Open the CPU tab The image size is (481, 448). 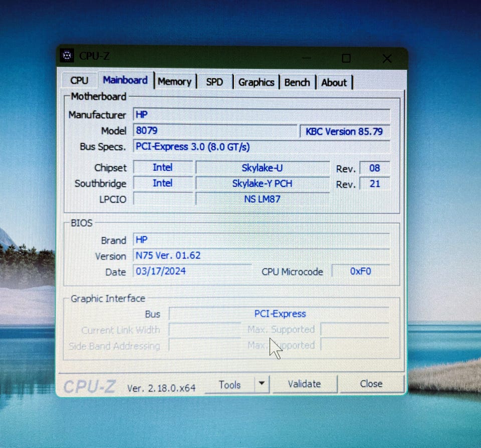pyautogui.click(x=80, y=81)
